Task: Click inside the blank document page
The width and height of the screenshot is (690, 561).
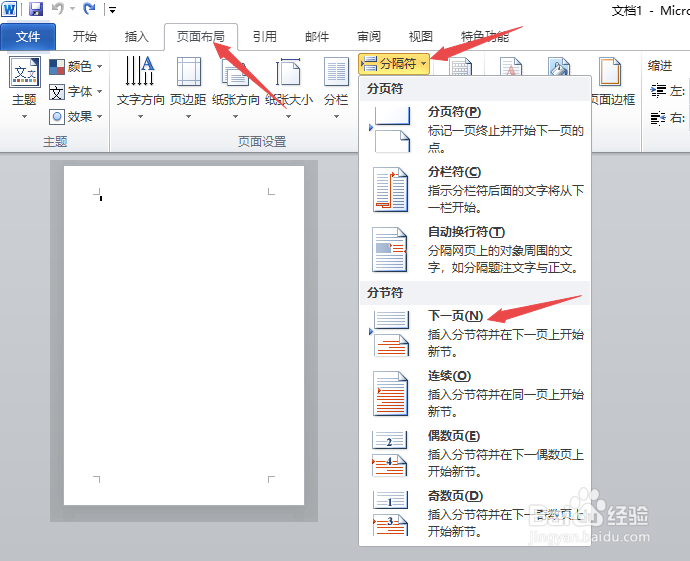Action: (184, 335)
